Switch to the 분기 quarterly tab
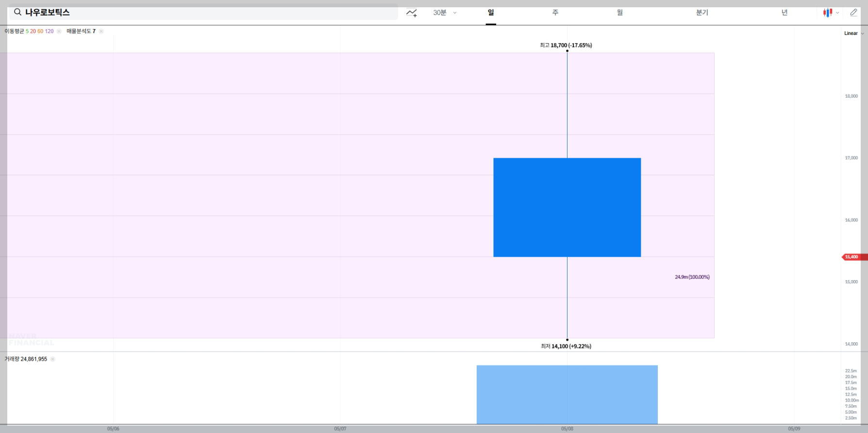Image resolution: width=868 pixels, height=433 pixels. [x=702, y=13]
